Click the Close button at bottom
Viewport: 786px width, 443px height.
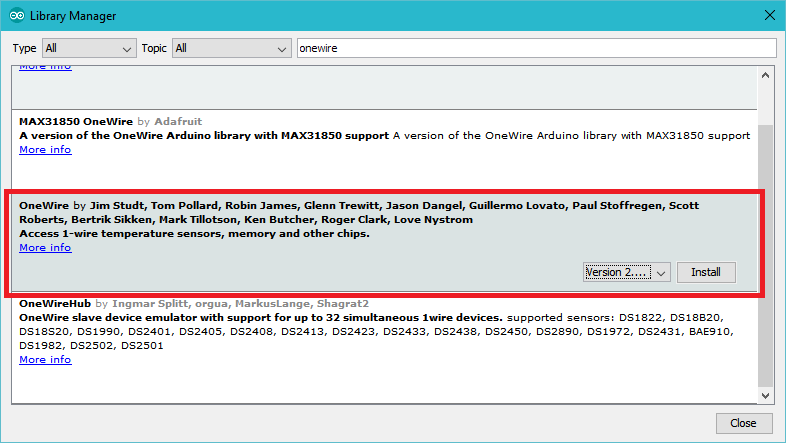pos(743,423)
